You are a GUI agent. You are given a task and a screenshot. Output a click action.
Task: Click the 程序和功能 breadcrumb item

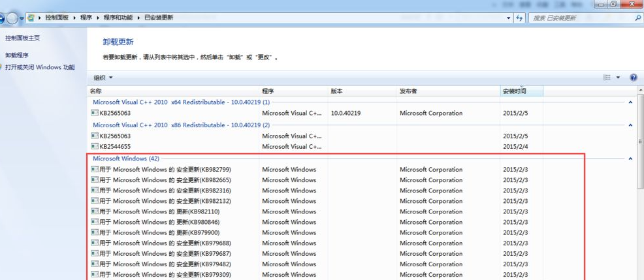click(x=118, y=18)
